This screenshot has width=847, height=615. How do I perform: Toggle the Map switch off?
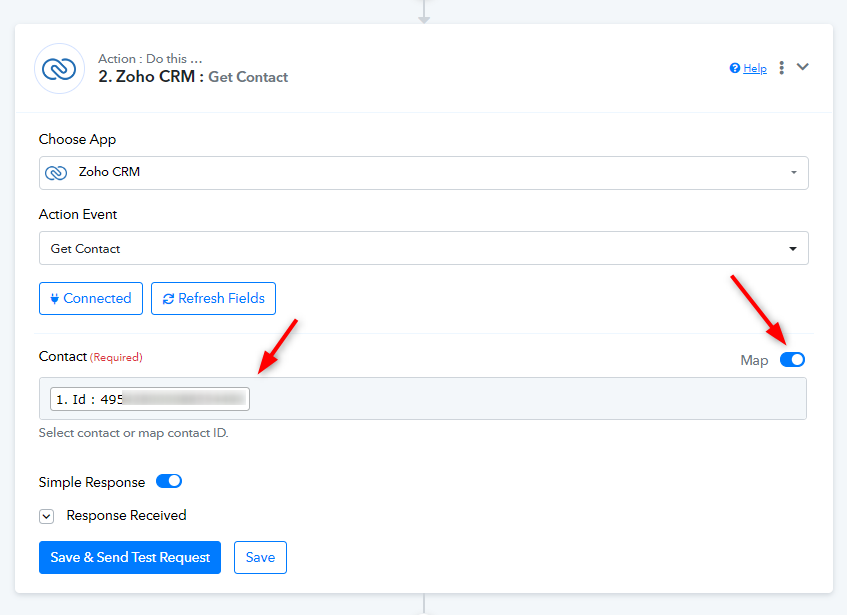pos(792,360)
